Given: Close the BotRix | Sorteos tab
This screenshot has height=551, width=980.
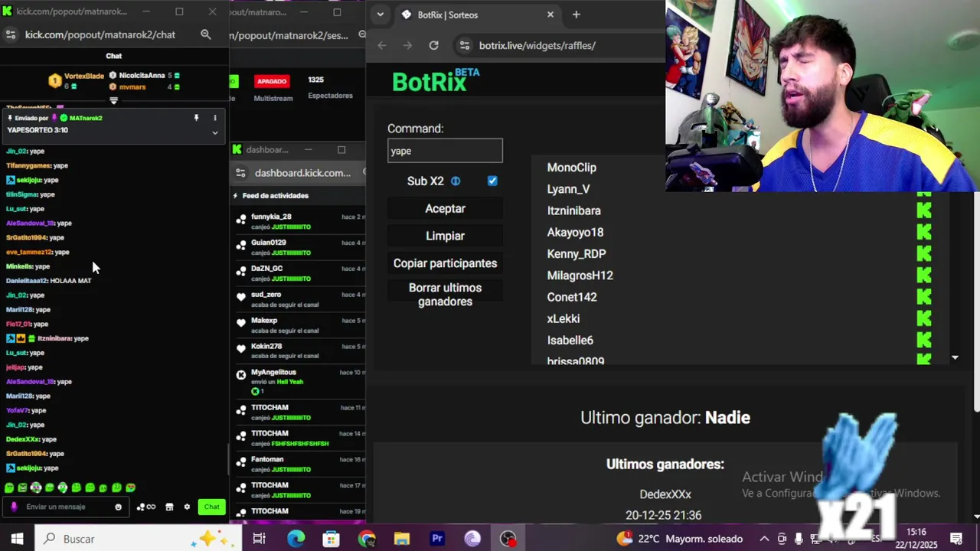Looking at the screenshot, I should click(550, 15).
